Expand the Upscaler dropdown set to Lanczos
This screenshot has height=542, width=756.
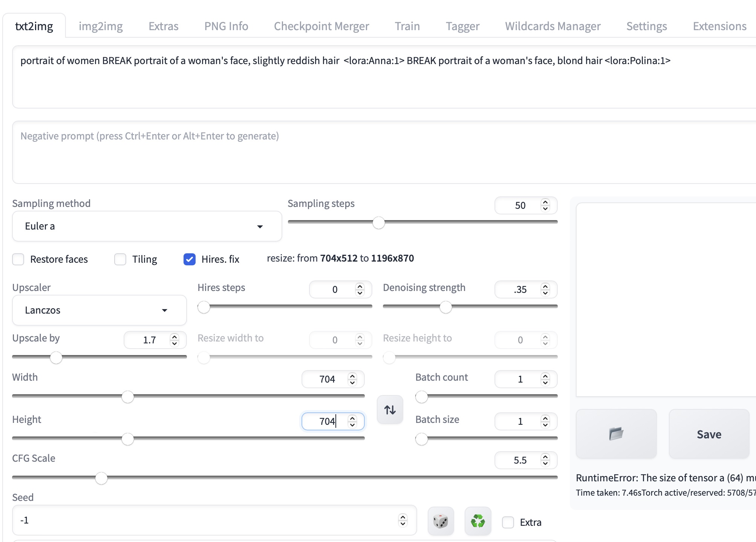pyautogui.click(x=99, y=310)
